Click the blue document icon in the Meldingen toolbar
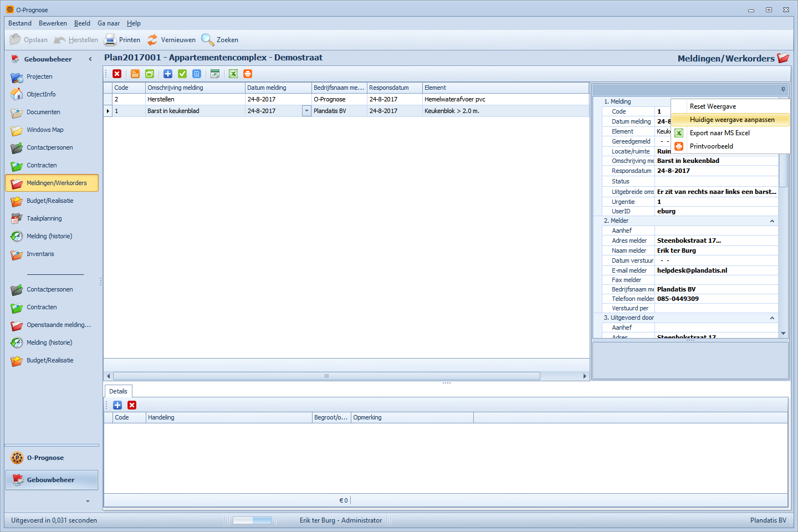The width and height of the screenshot is (798, 532). [197, 74]
